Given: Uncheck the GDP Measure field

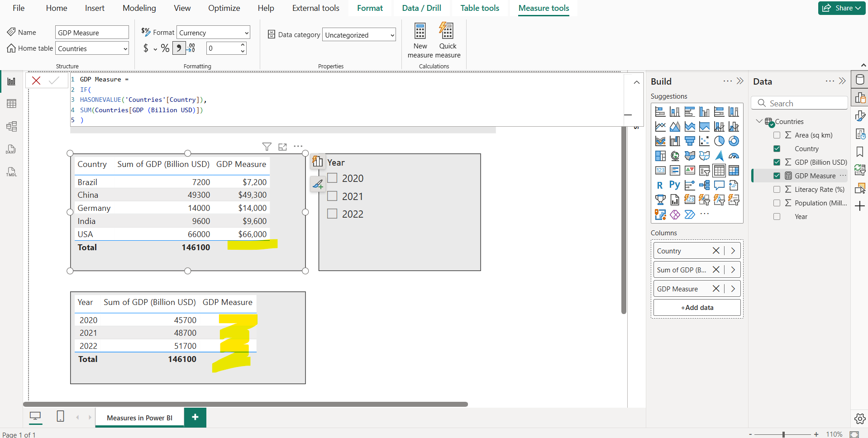Looking at the screenshot, I should tap(777, 175).
